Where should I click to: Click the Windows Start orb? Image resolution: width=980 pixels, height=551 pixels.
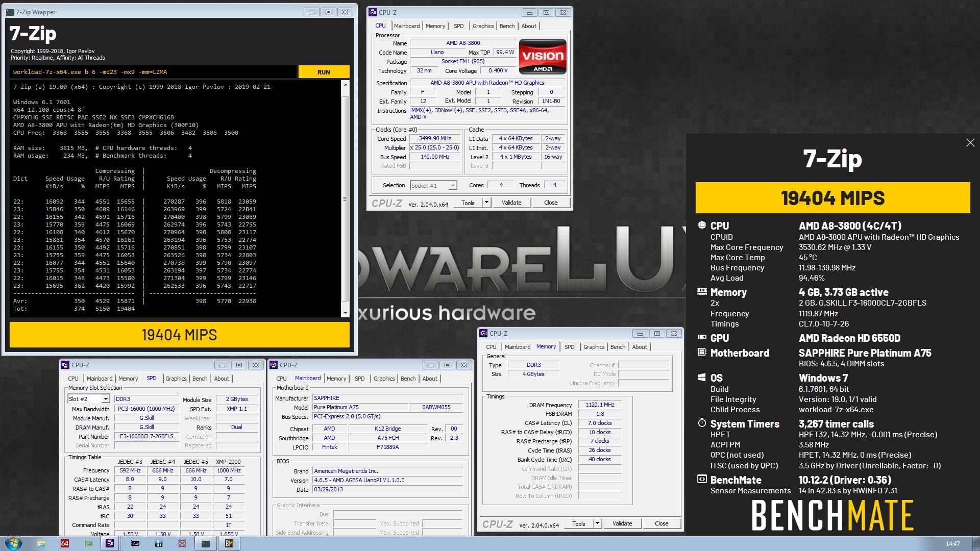[13, 543]
